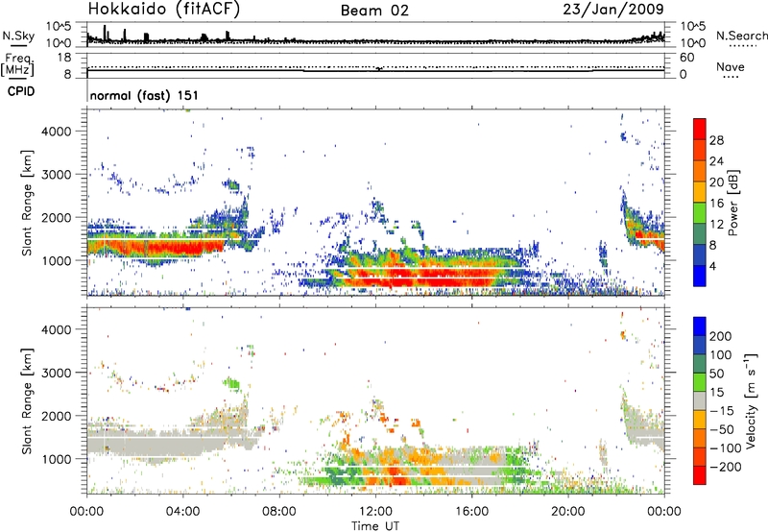
Task: Click the dark green power segment between 8 and 12
Action: (700, 234)
